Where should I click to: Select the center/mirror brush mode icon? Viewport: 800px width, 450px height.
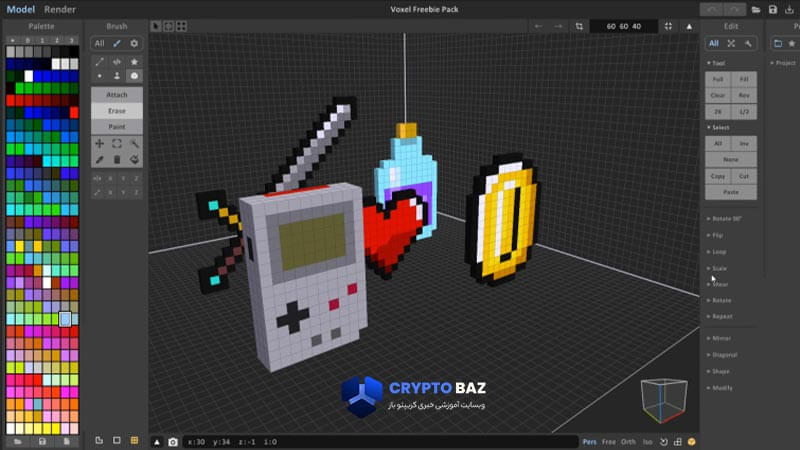click(x=117, y=62)
